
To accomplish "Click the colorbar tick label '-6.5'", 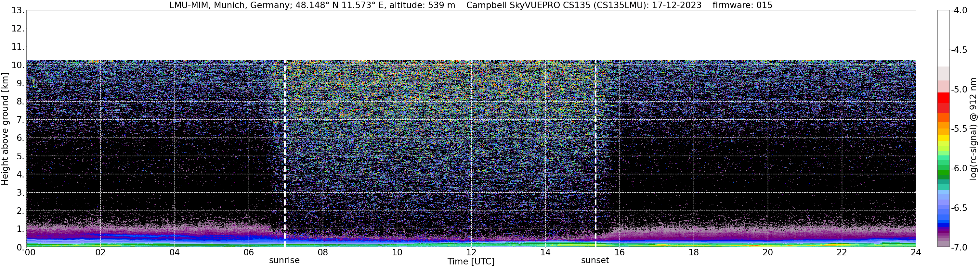I will click(959, 208).
